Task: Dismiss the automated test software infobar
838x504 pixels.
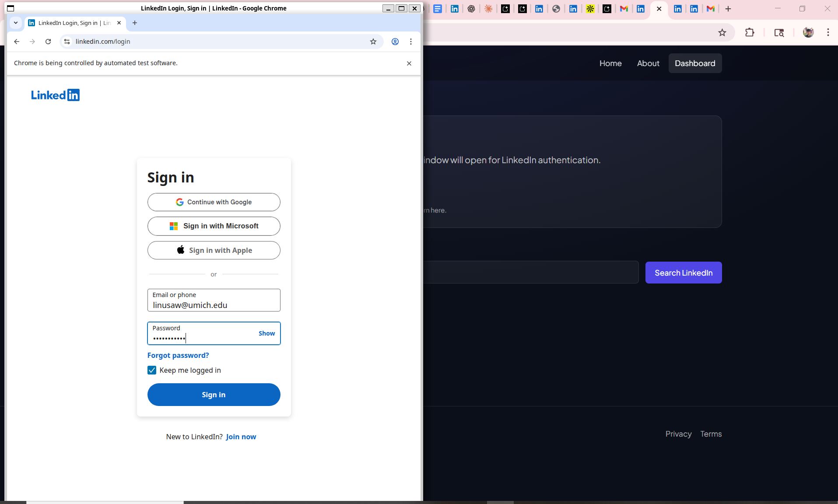Action: coord(409,63)
